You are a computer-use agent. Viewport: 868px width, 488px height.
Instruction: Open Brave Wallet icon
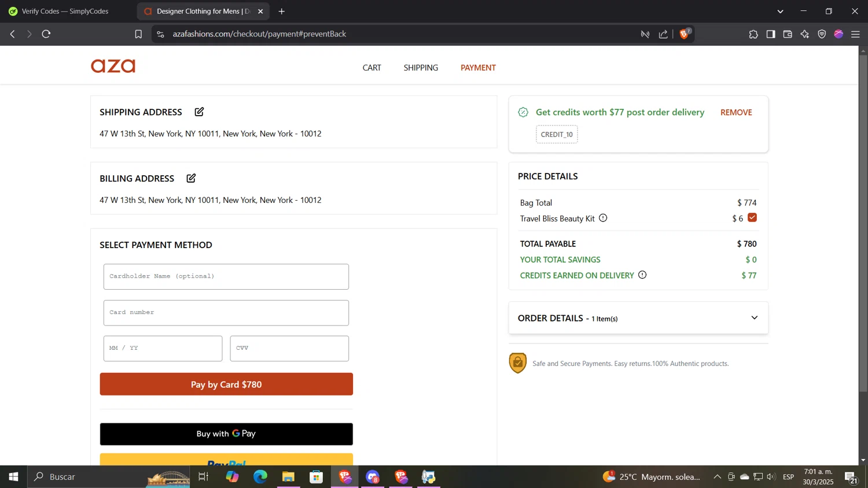[788, 34]
